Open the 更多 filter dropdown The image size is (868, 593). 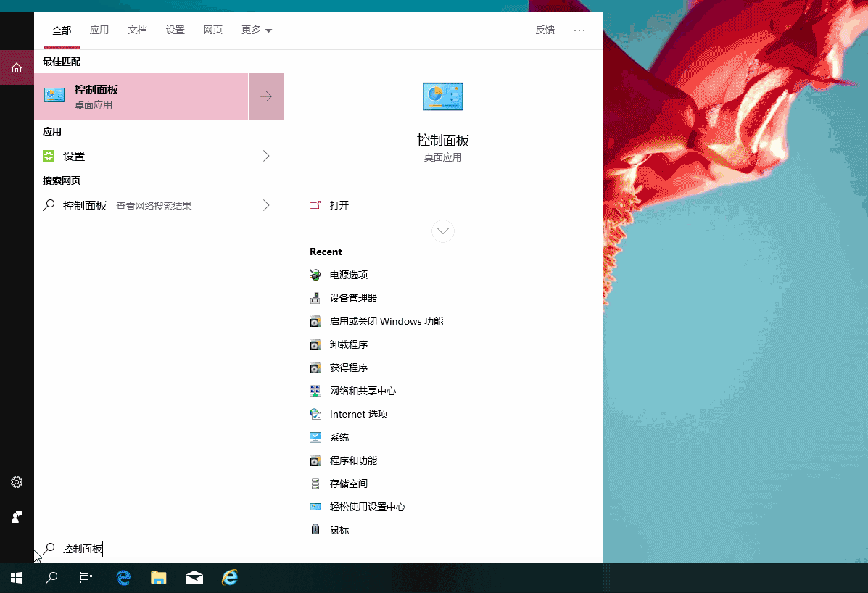[x=257, y=30]
